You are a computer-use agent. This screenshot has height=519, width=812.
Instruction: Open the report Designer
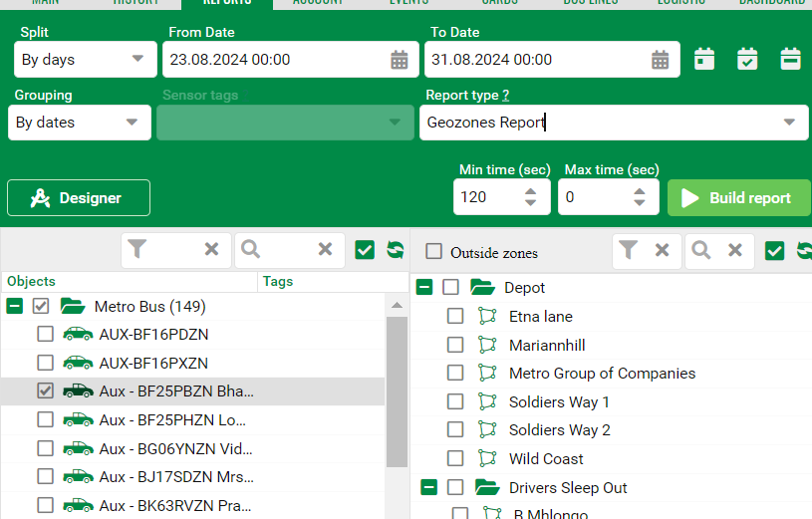click(79, 198)
